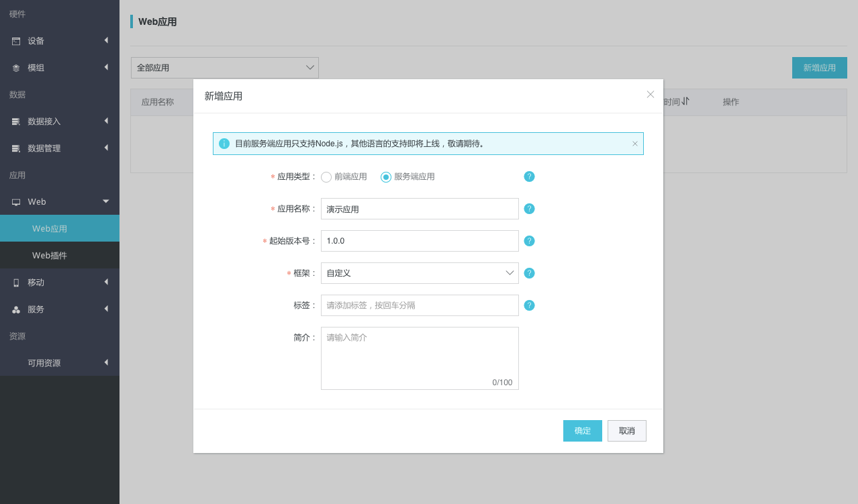Open Web插件 in sidebar

coord(60,255)
